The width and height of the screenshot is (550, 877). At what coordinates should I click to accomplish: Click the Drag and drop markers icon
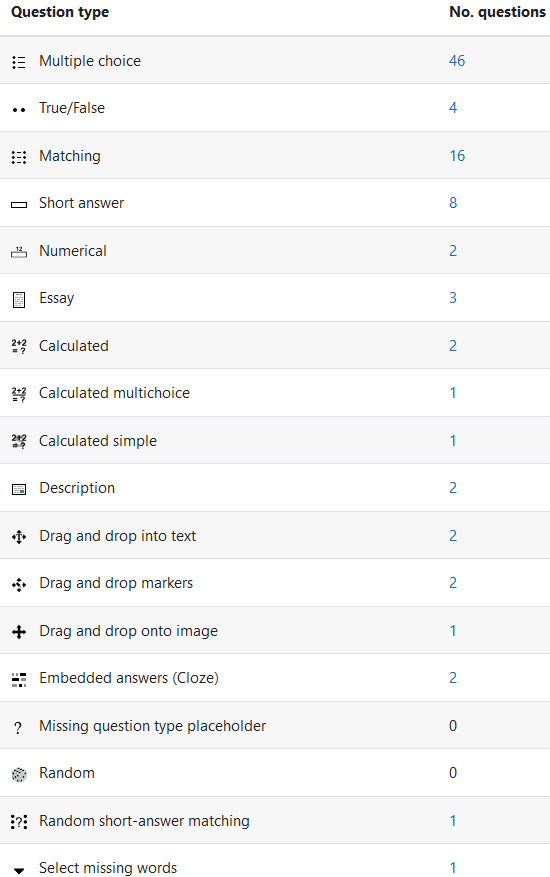click(x=19, y=584)
